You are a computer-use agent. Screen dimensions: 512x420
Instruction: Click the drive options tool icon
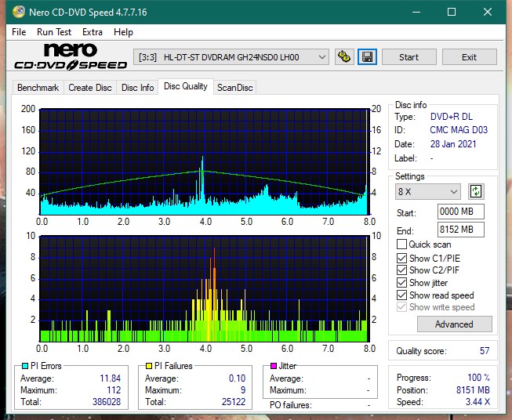tap(344, 57)
